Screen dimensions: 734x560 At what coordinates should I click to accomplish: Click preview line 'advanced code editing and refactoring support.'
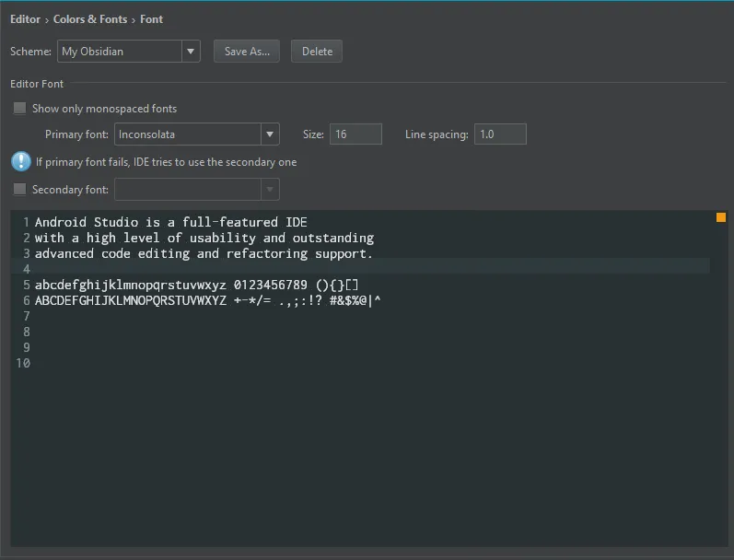204,253
